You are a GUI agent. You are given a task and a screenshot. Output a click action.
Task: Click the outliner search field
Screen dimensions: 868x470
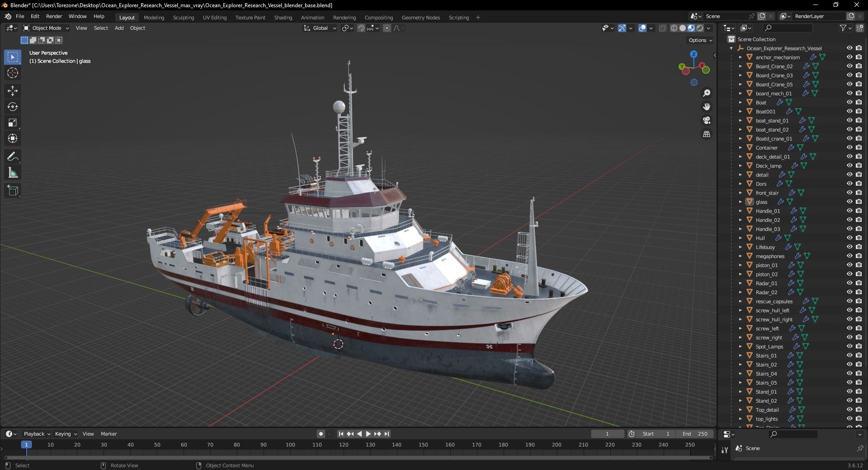click(x=787, y=28)
